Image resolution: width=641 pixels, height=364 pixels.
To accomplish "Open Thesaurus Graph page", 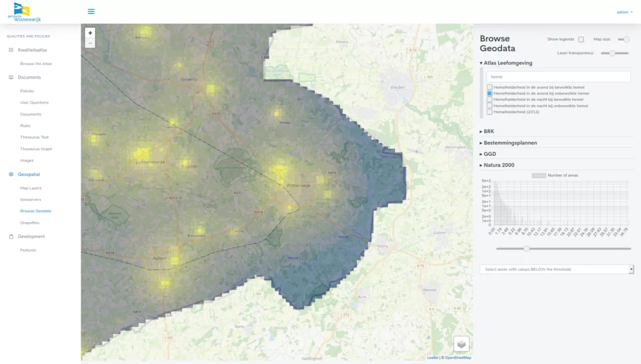I will [36, 149].
